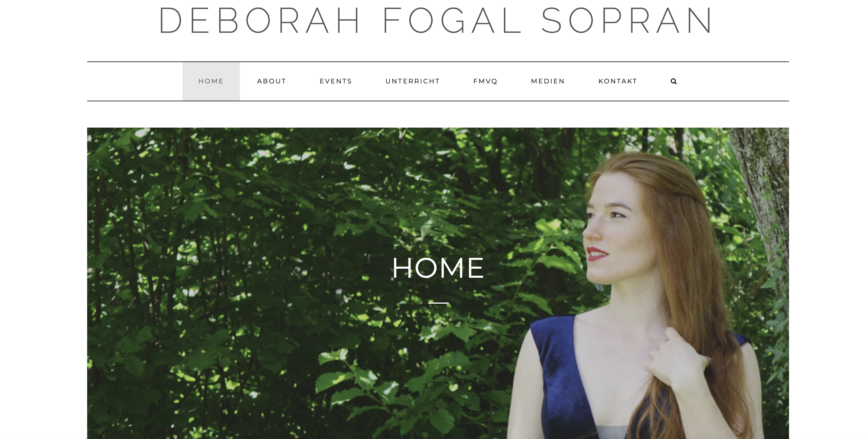Open the EVENTS menu item
The width and height of the screenshot is (868, 439).
[336, 81]
